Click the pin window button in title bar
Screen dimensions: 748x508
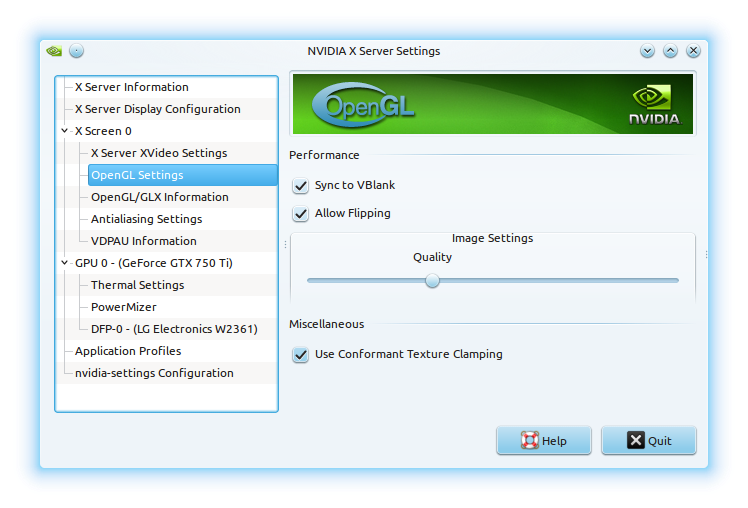coord(76,51)
